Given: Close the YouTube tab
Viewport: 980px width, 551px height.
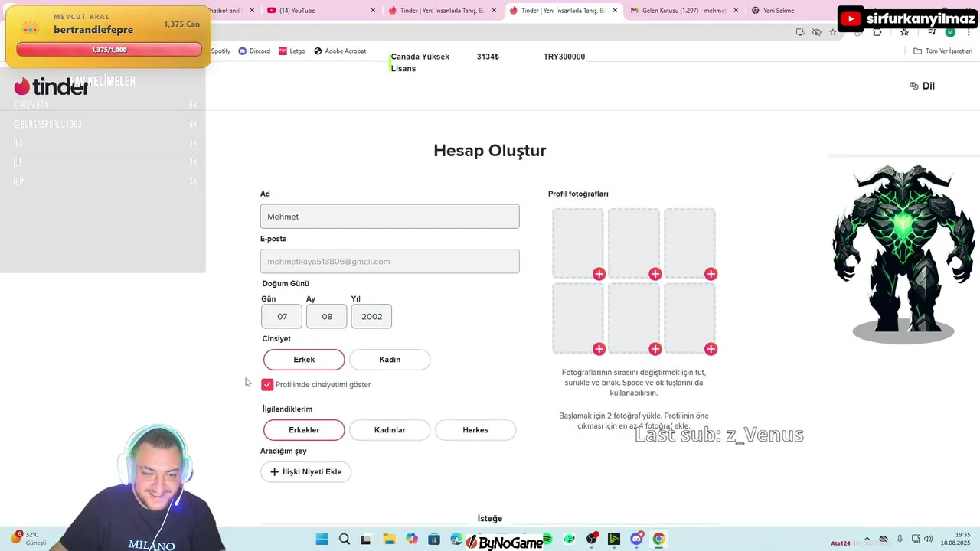Looking at the screenshot, I should 373,11.
